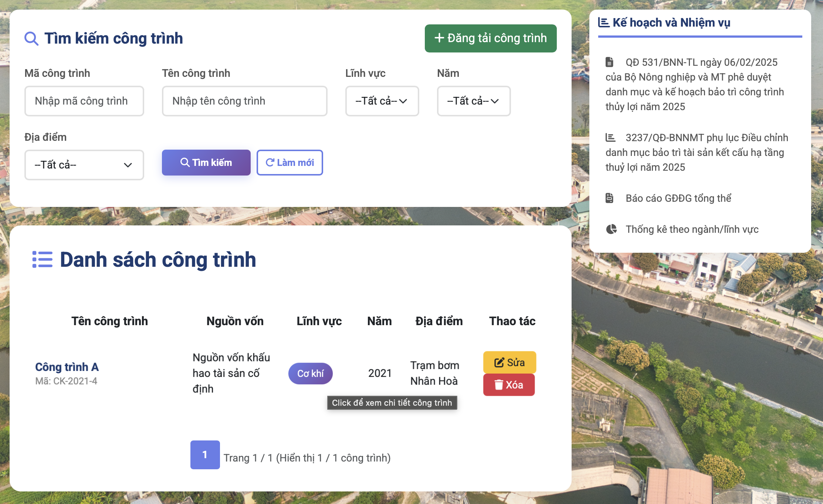
Task: Click the trash icon on the Xóa button
Action: 498,385
